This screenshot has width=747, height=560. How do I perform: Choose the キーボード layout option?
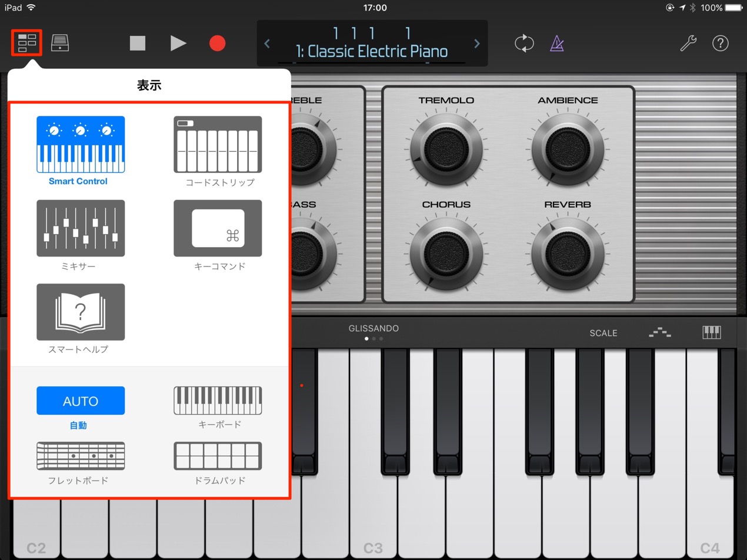point(218,408)
